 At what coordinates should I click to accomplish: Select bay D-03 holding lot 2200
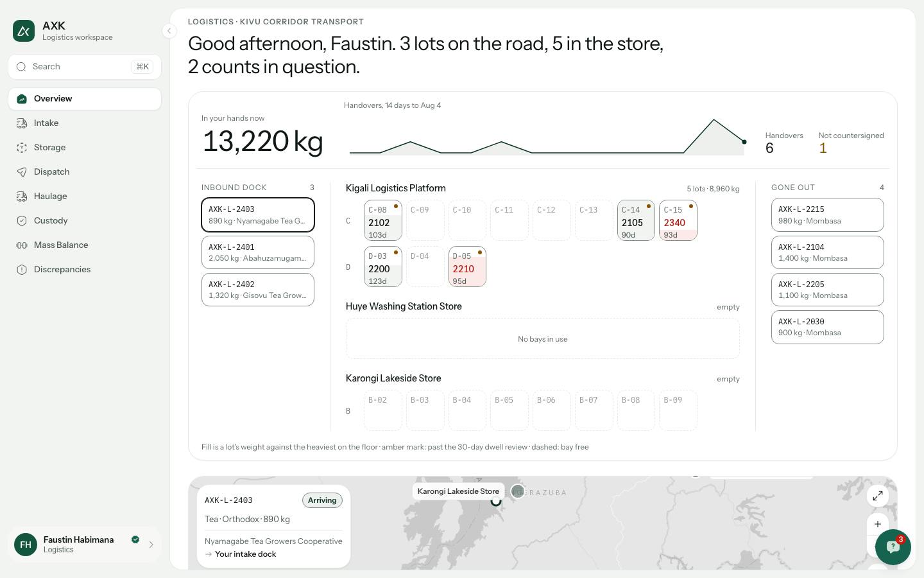[x=383, y=267]
